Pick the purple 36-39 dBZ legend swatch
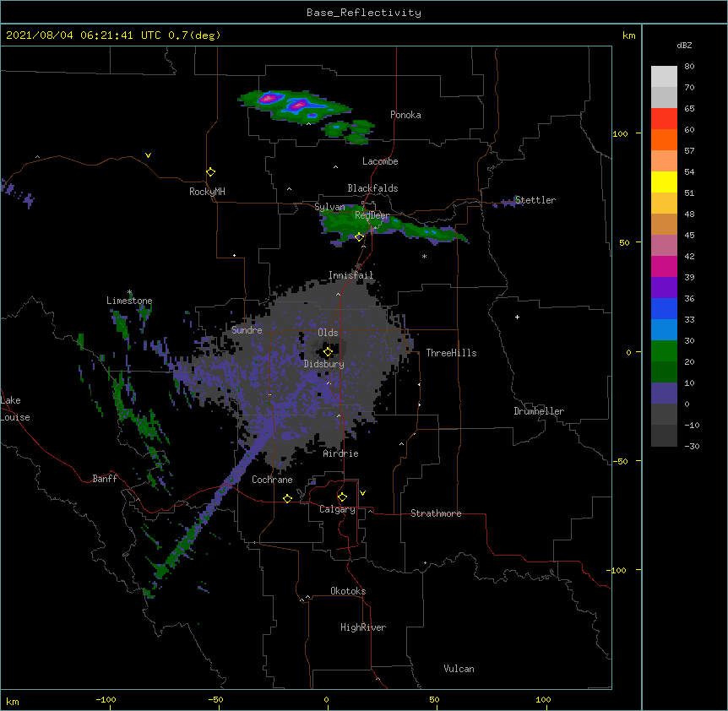 point(664,288)
